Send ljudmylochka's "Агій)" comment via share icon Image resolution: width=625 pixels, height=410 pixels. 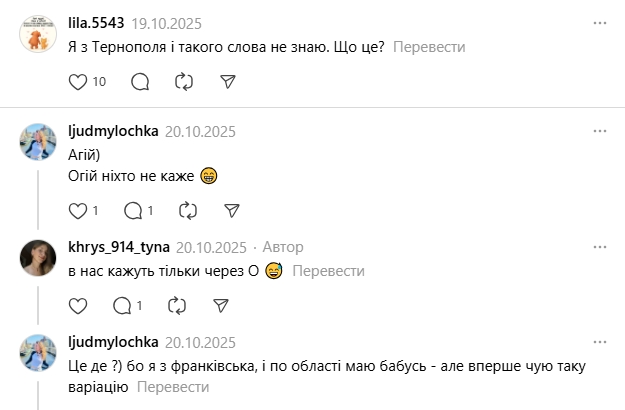tap(231, 210)
